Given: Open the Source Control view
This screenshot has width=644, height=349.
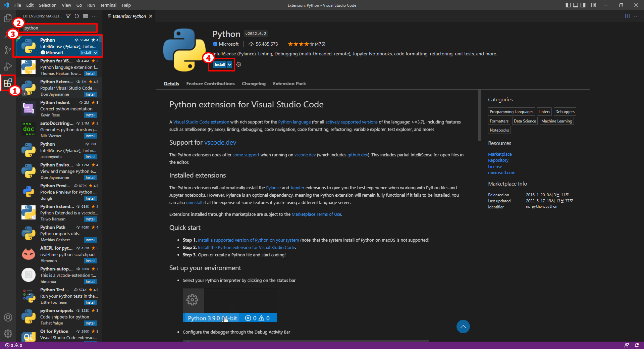Looking at the screenshot, I should 8,50.
